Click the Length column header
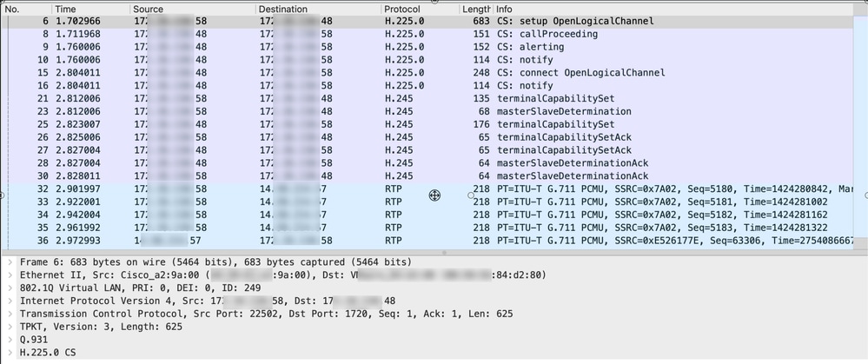This screenshot has width=868, height=364. (476, 10)
